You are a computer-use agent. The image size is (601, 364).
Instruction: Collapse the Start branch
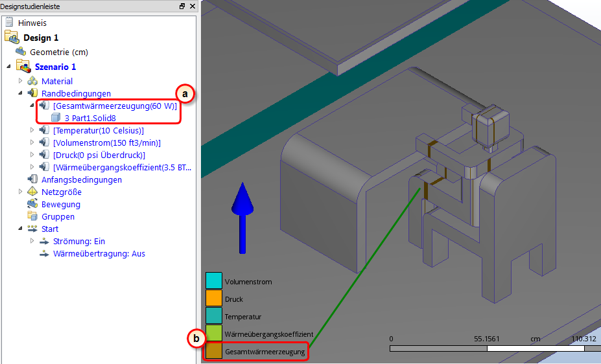(x=20, y=229)
